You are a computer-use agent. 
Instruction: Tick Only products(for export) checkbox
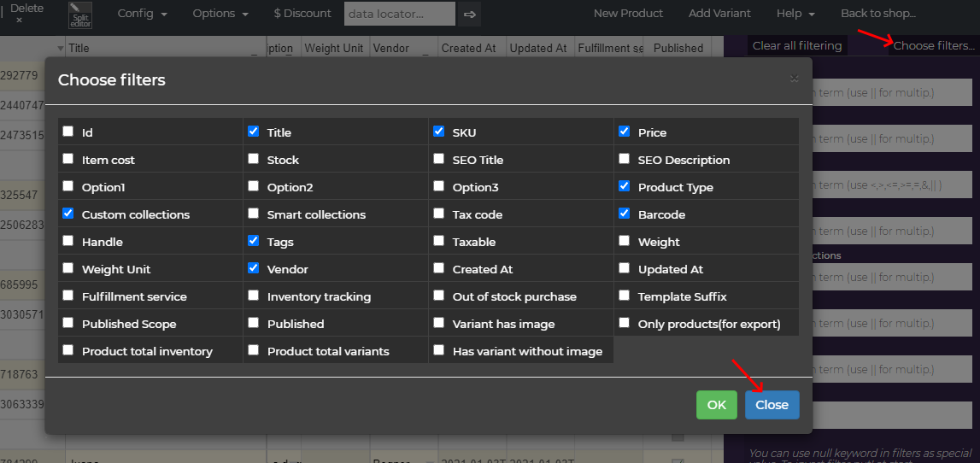[625, 323]
